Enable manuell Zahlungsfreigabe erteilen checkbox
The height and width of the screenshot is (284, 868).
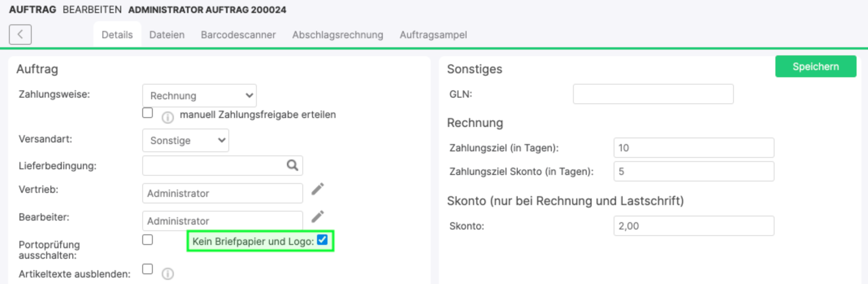click(148, 113)
